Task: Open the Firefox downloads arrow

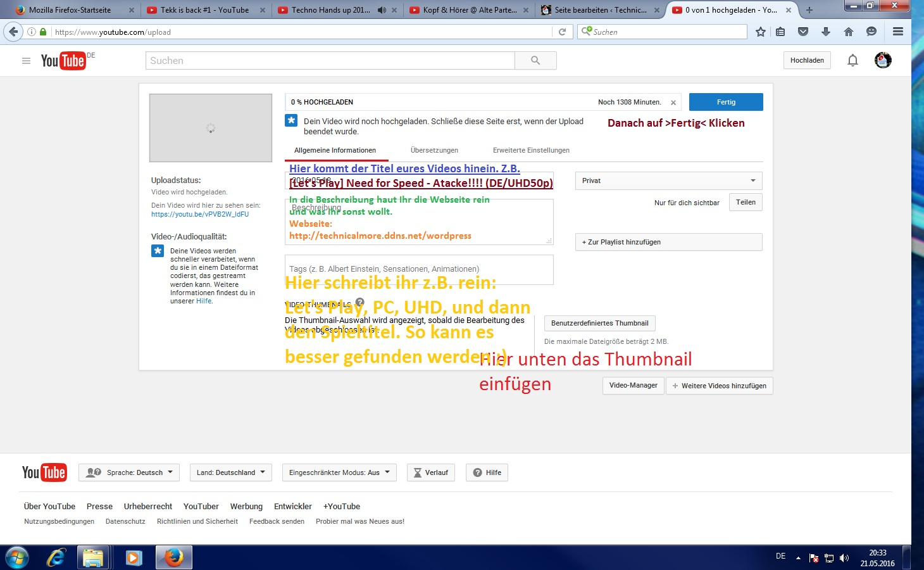Action: pyautogui.click(x=826, y=32)
